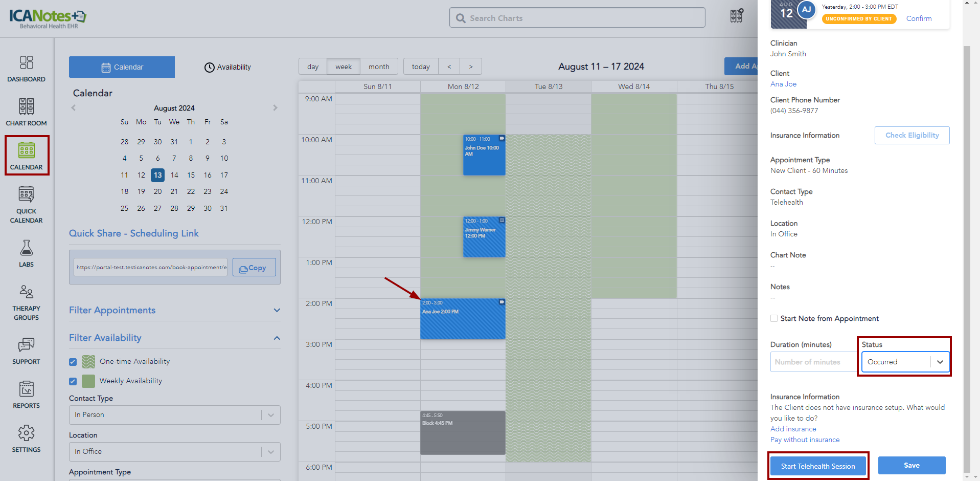
Task: Uncheck Weekly Availability filter
Action: click(73, 381)
